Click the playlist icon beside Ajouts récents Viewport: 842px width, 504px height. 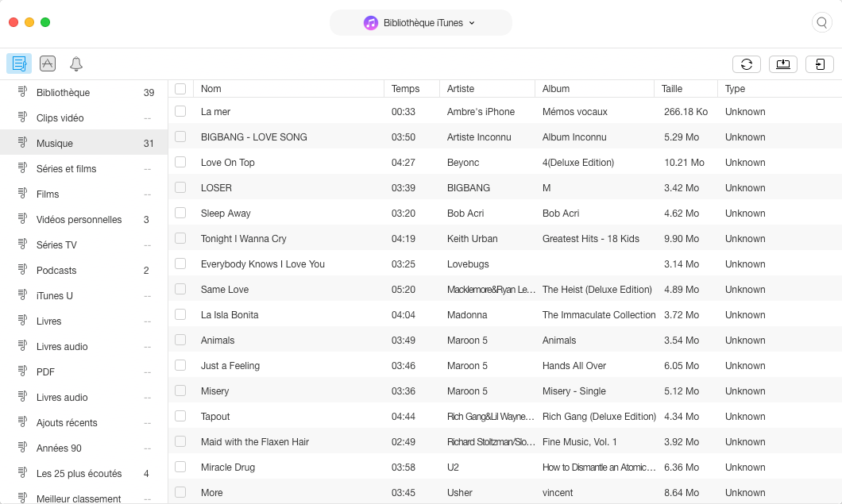22,422
